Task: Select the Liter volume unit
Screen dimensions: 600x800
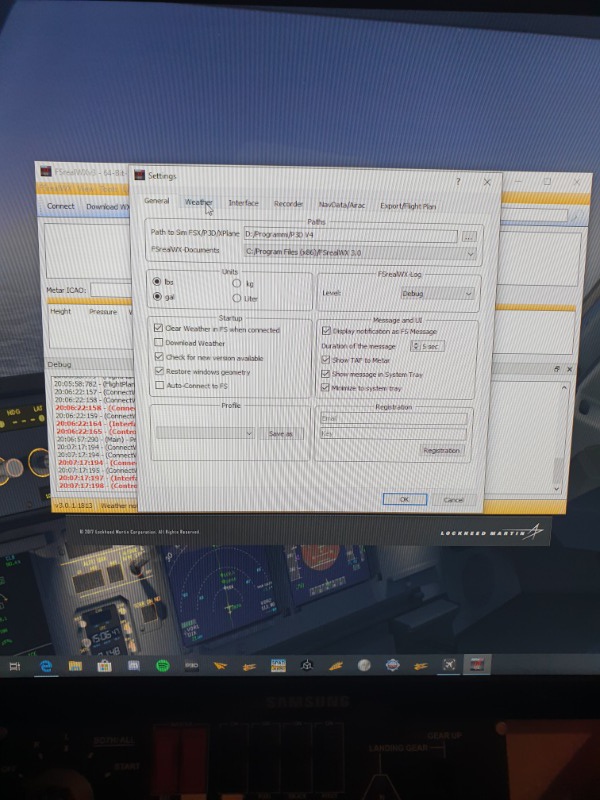Action: click(x=236, y=298)
